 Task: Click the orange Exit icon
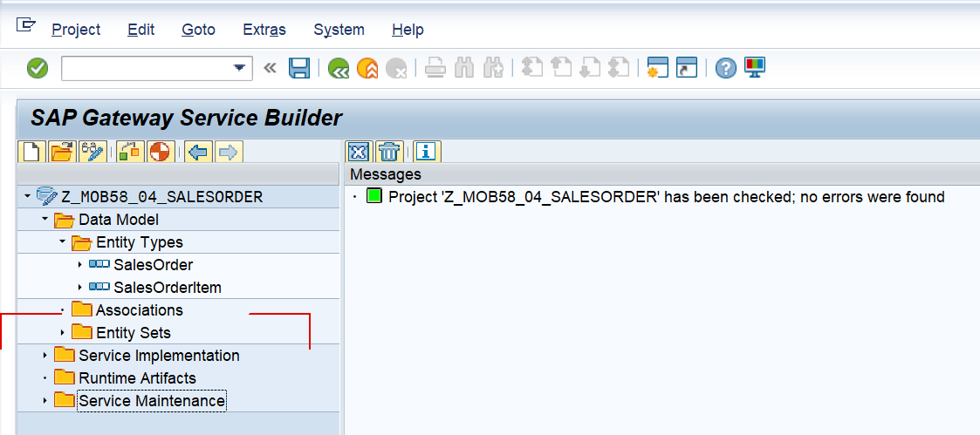(367, 68)
